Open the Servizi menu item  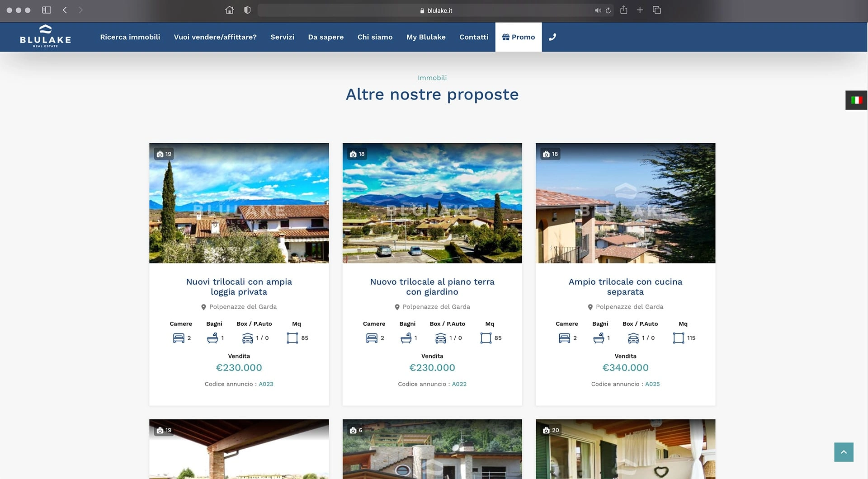point(282,37)
